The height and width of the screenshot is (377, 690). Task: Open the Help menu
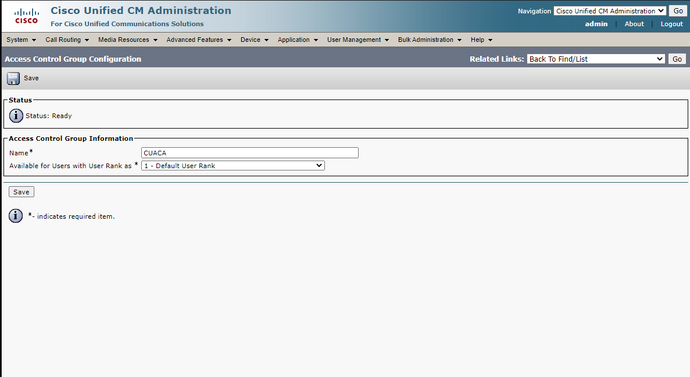(x=481, y=40)
